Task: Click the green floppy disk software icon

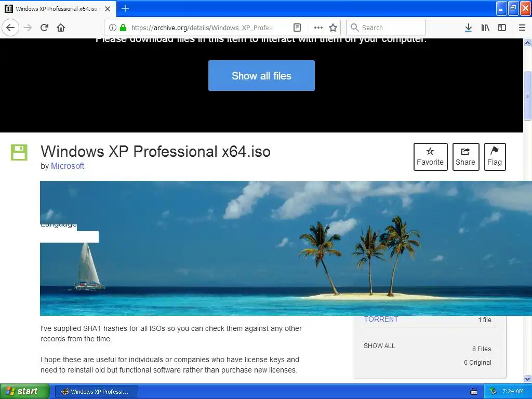Action: click(19, 152)
